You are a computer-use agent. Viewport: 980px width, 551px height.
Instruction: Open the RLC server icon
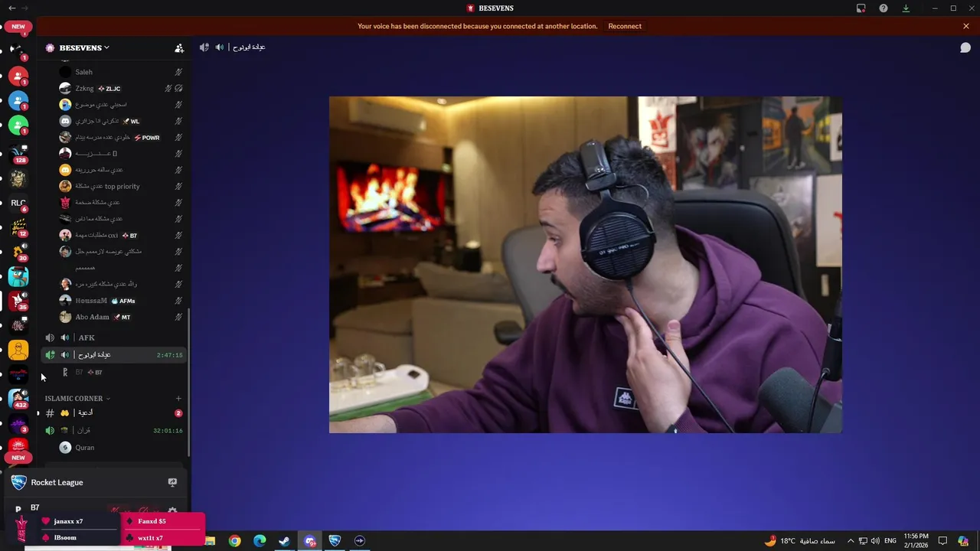18,203
